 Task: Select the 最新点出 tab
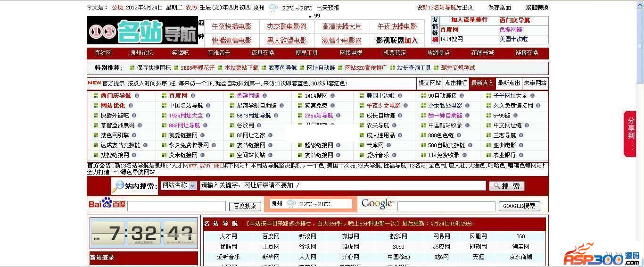(509, 83)
